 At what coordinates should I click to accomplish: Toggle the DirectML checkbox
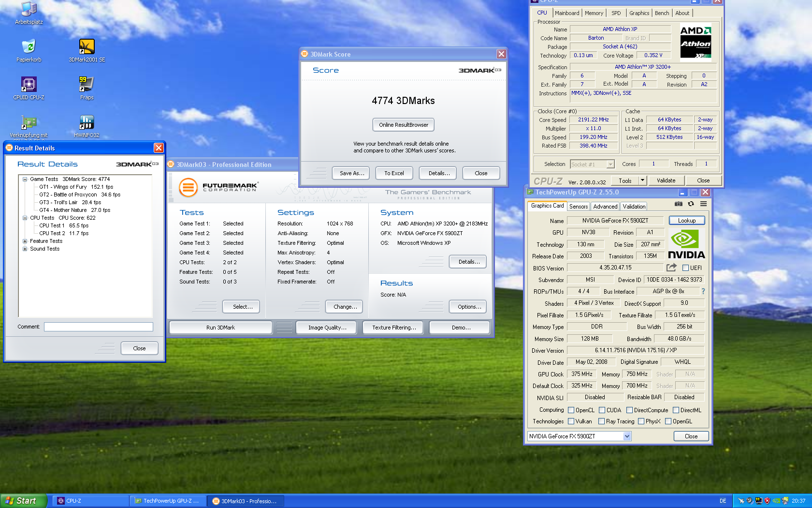(x=676, y=410)
